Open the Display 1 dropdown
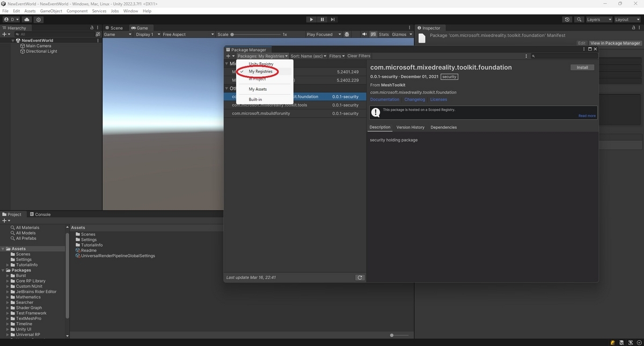 (147, 34)
